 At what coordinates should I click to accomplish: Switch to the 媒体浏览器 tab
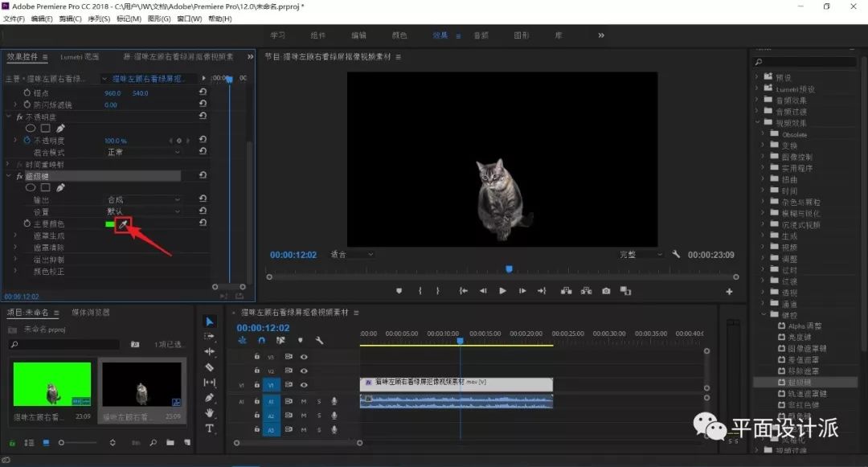pyautogui.click(x=91, y=312)
